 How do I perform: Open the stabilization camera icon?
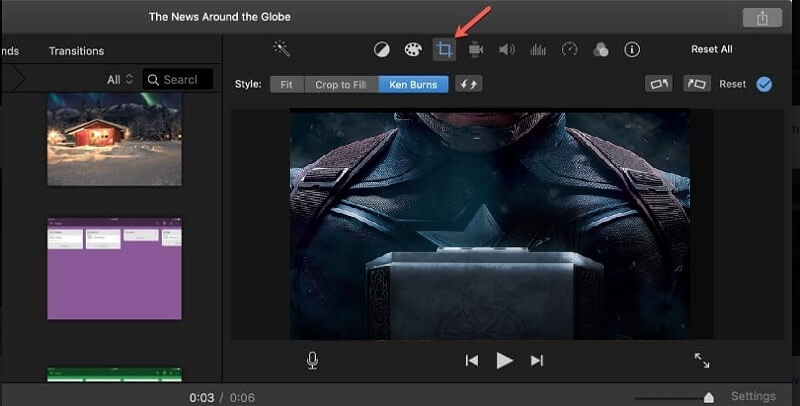476,50
